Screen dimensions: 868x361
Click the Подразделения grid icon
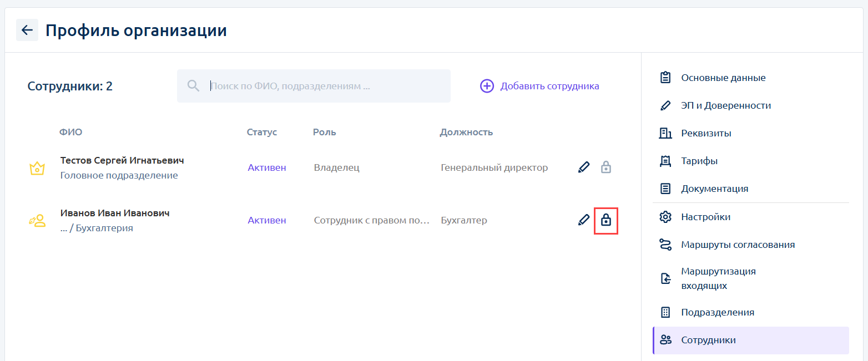point(665,312)
